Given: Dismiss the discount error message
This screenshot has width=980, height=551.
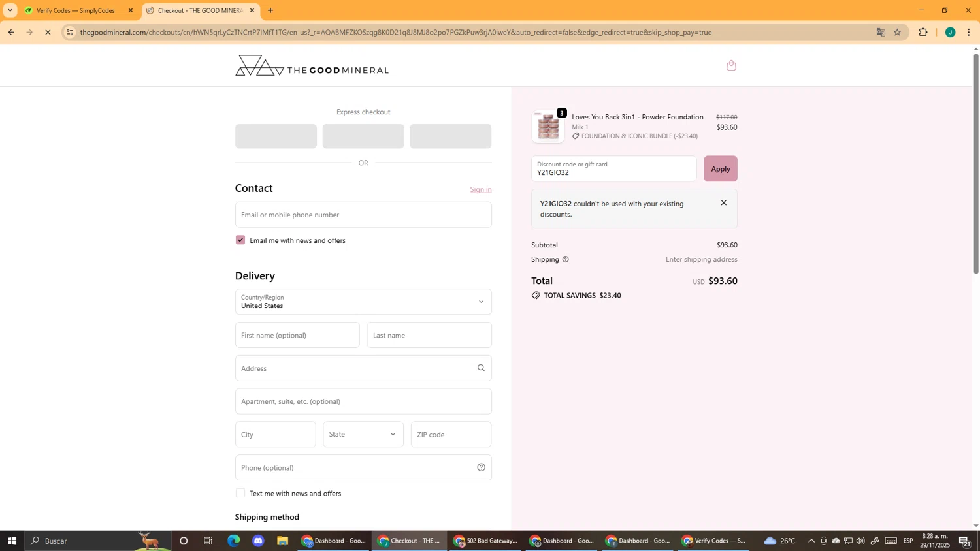Looking at the screenshot, I should 723,203.
